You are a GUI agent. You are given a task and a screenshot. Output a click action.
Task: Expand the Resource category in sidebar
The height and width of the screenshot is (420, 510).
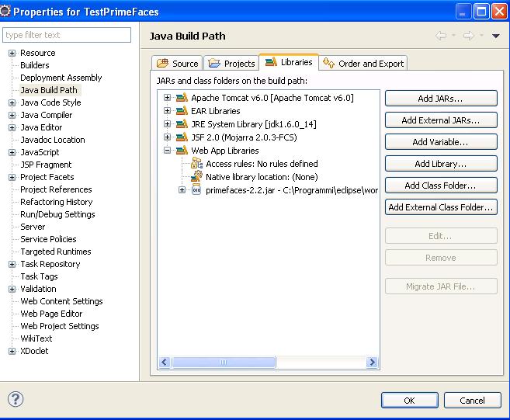click(12, 53)
